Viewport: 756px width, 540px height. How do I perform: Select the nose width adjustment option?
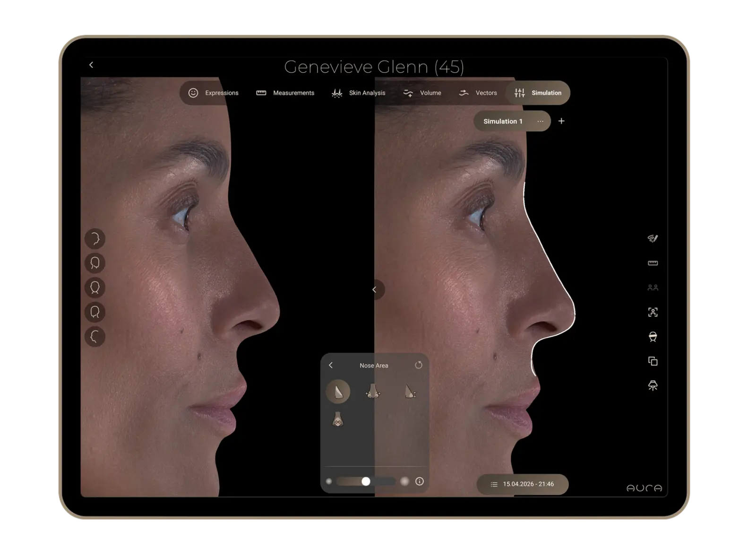[x=373, y=392]
